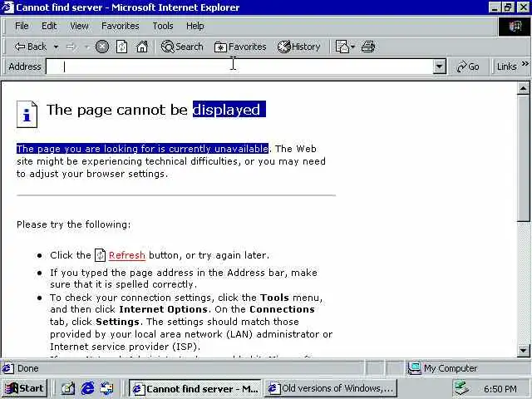Click the Go button
The image size is (532, 399).
tap(468, 66)
